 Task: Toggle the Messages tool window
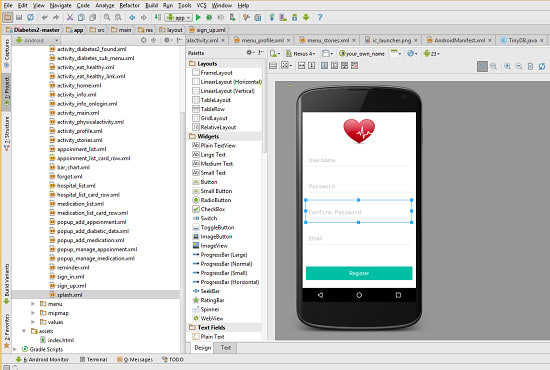[x=135, y=359]
